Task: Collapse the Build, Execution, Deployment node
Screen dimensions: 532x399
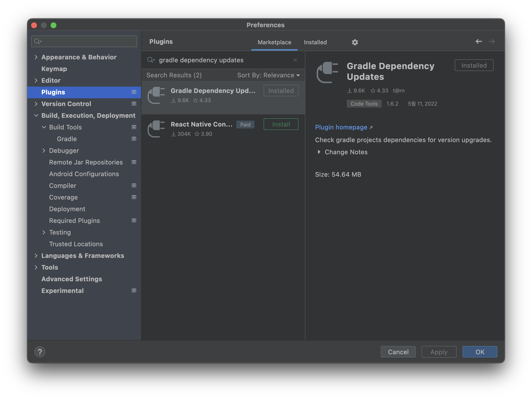Action: tap(36, 116)
